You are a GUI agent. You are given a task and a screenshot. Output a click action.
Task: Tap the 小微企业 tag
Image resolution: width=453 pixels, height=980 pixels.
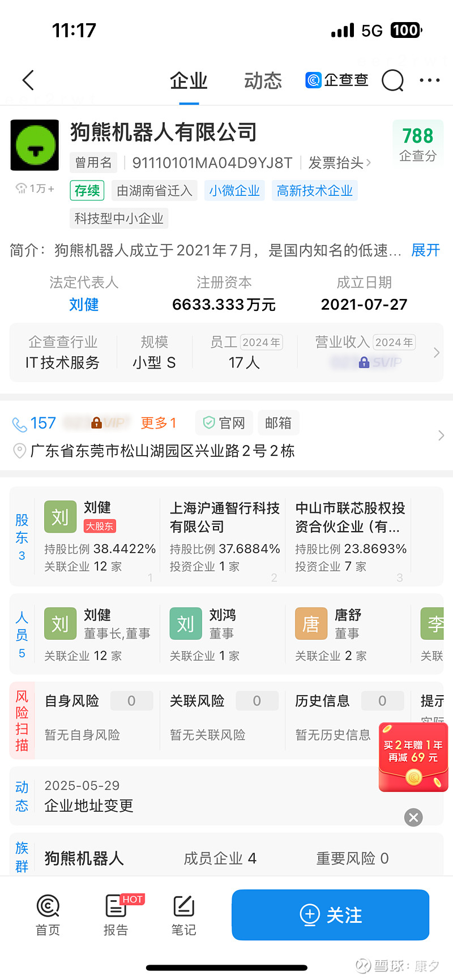coord(234,191)
